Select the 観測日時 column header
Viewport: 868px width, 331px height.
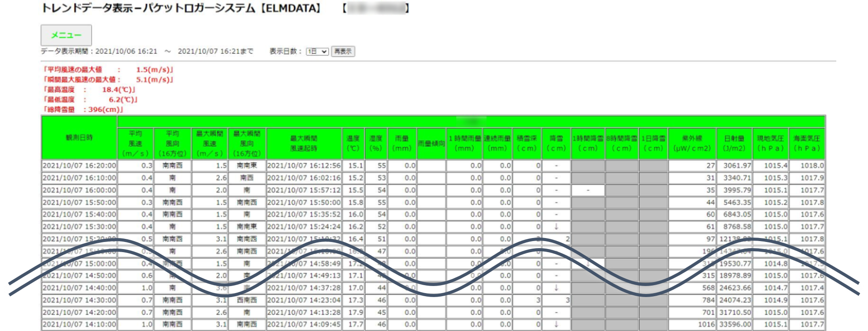point(79,138)
